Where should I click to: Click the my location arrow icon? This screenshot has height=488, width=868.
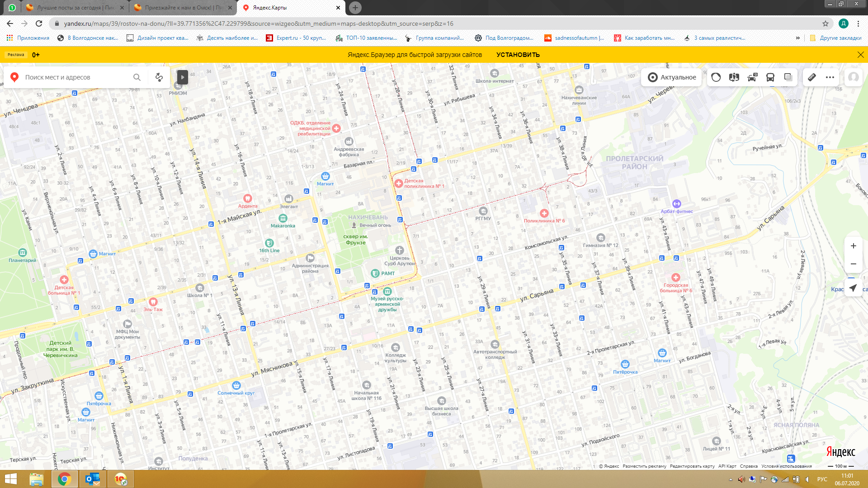pyautogui.click(x=853, y=288)
